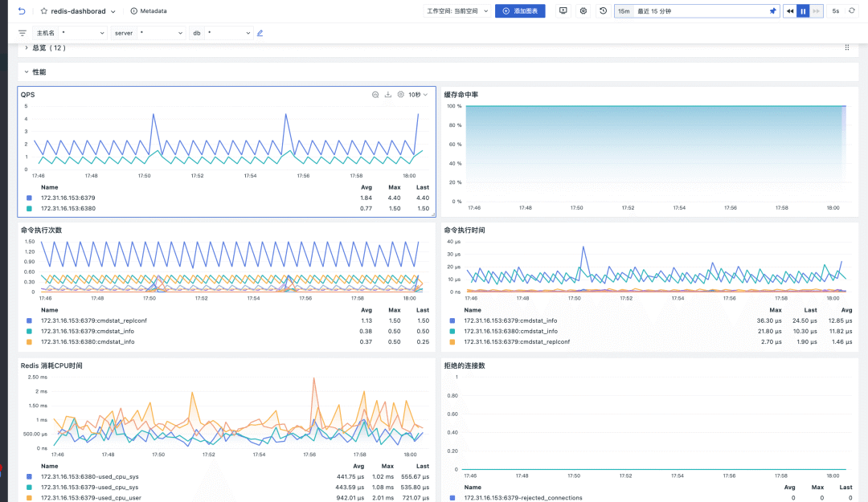Open the redis-dashborad title dropdown

pyautogui.click(x=113, y=11)
